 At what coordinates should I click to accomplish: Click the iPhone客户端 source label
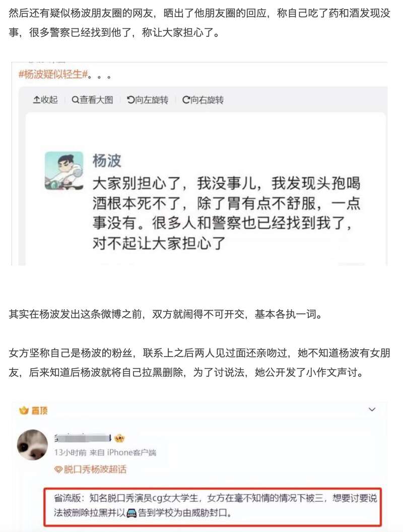tap(131, 453)
